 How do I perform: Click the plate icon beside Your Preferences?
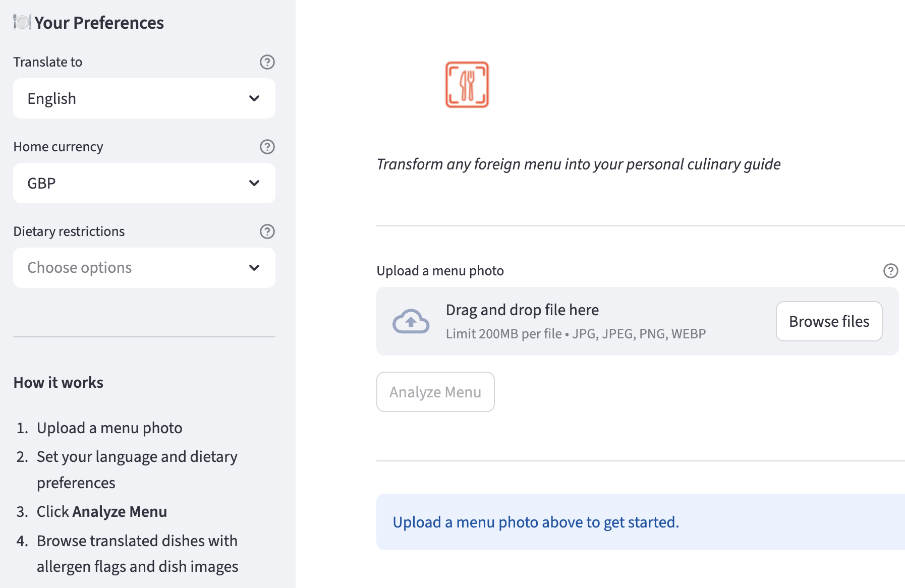point(22,22)
